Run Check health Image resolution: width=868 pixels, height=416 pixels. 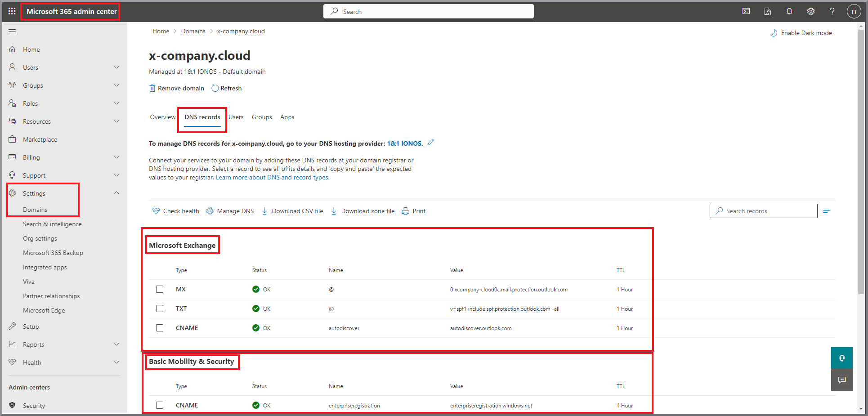click(176, 211)
